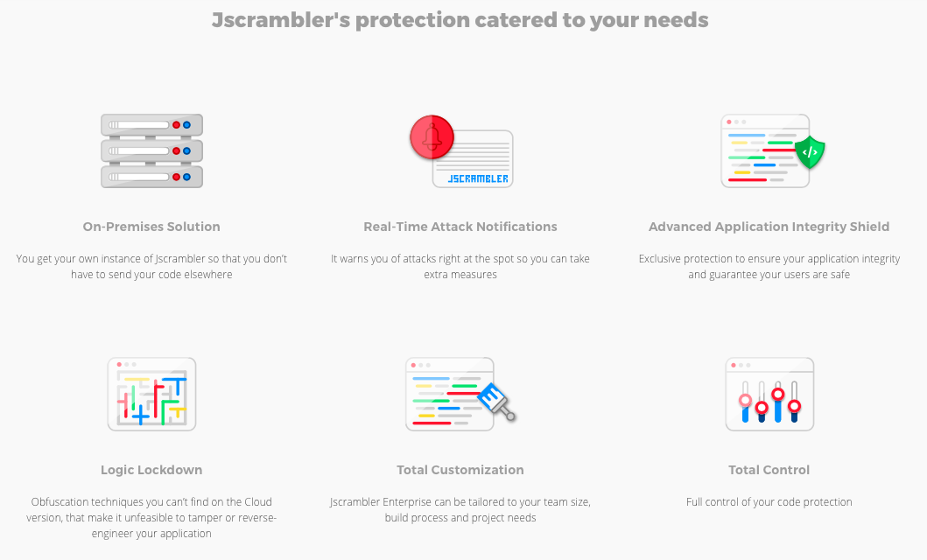The height and width of the screenshot is (560, 927).
Task: Click the code window behind the shield
Action: [765, 151]
